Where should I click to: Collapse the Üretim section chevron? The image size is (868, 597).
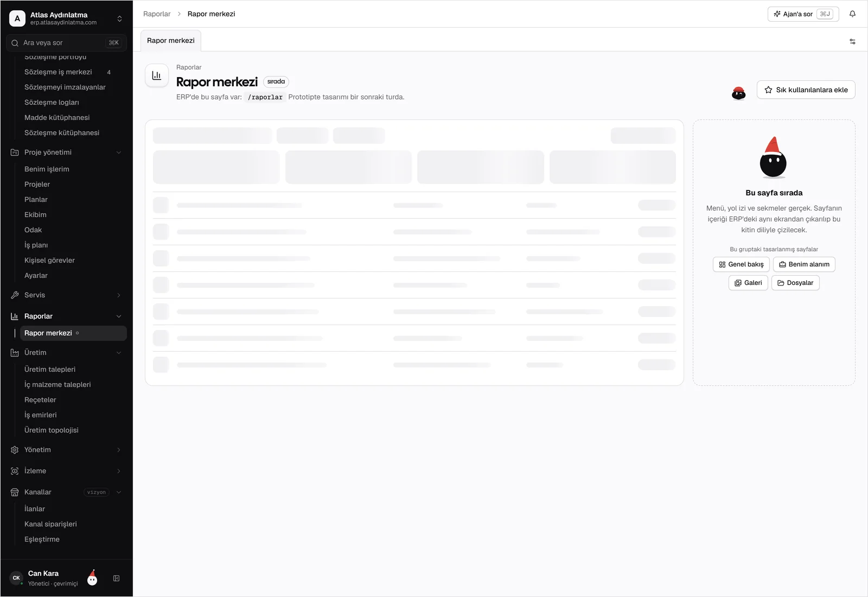pyautogui.click(x=119, y=353)
